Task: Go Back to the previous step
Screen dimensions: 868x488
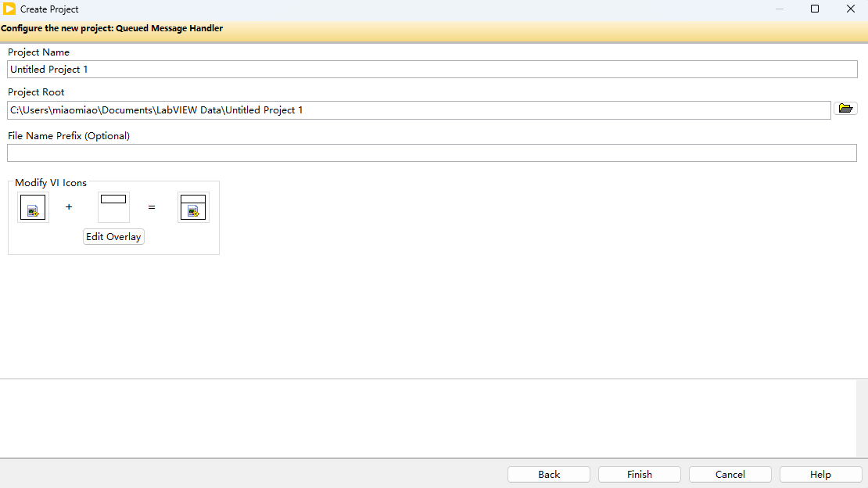Action: pos(549,475)
